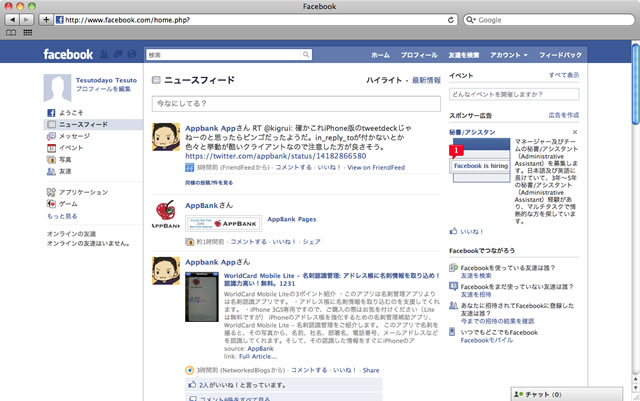Open the チャット (0) bar
Viewport: 640px width, 401px height.
coord(567,394)
